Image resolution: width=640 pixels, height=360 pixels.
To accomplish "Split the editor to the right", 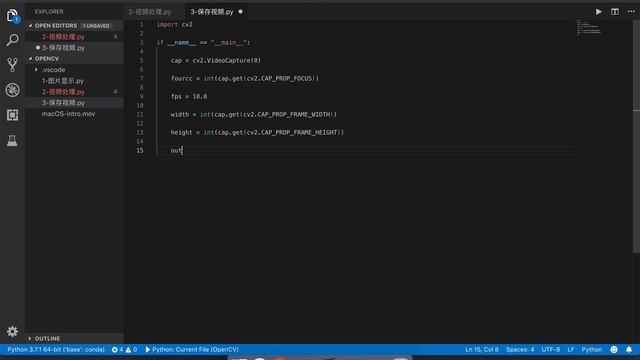I will tap(615, 11).
